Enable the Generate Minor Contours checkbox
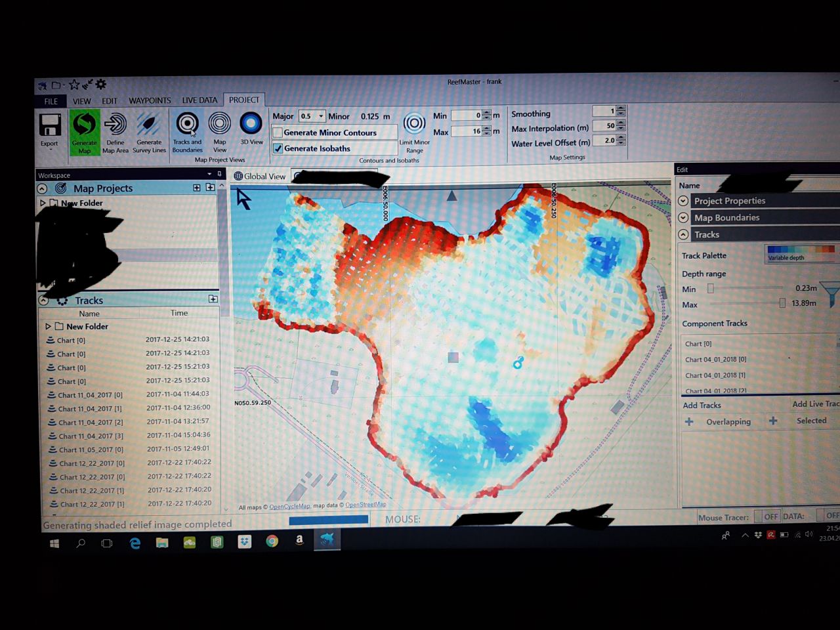840x630 pixels. tap(278, 133)
